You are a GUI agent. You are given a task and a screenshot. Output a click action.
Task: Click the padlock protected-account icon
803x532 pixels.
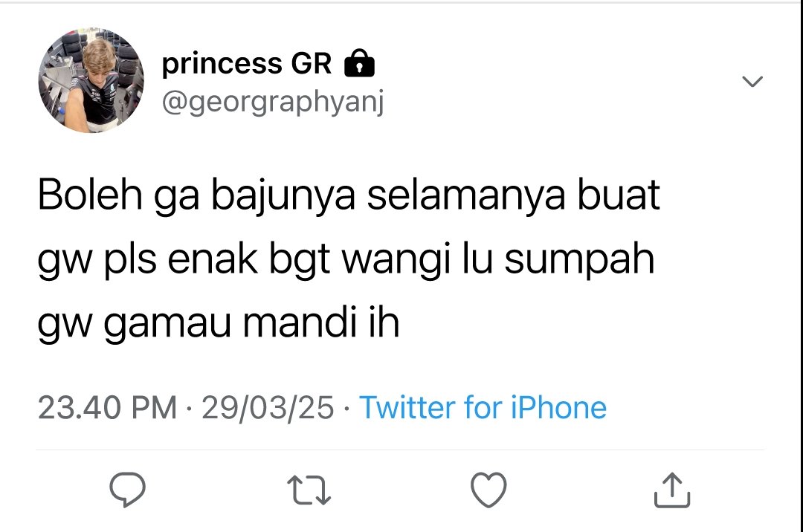click(x=360, y=63)
